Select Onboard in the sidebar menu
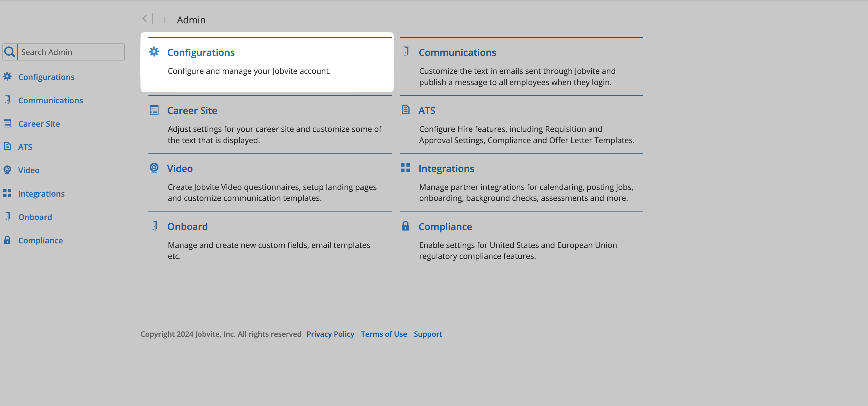 (x=35, y=217)
